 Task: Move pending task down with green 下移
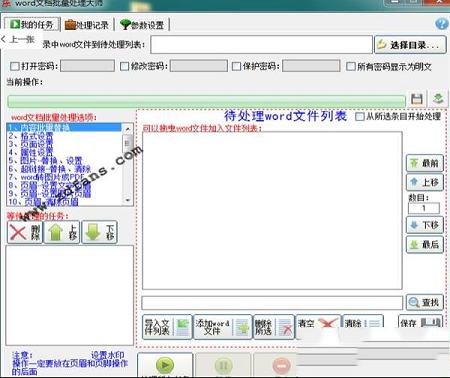point(100,232)
